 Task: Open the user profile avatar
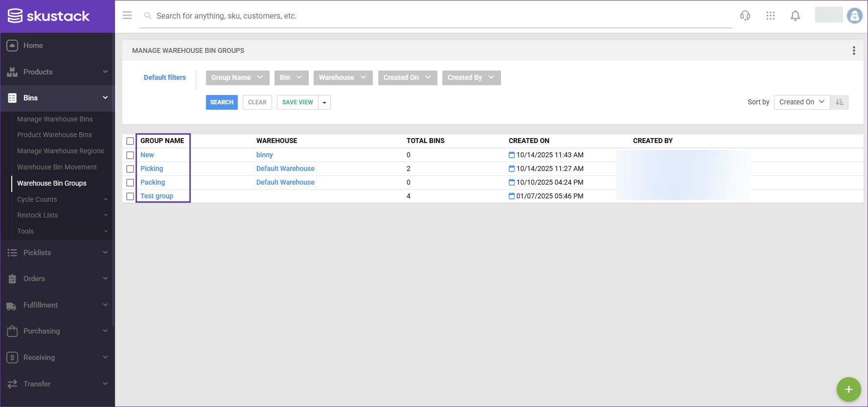[x=855, y=16]
